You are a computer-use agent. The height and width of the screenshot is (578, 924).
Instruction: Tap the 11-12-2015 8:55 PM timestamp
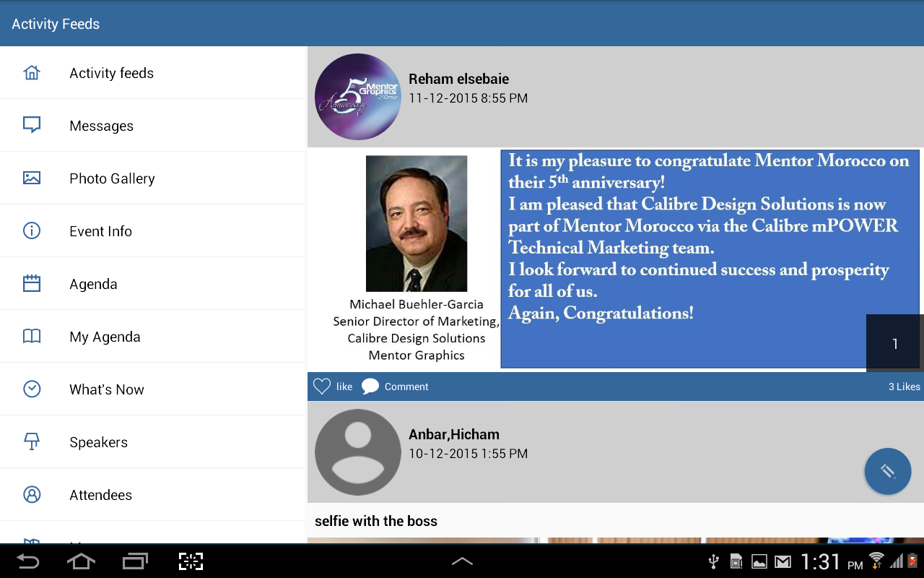coord(468,98)
